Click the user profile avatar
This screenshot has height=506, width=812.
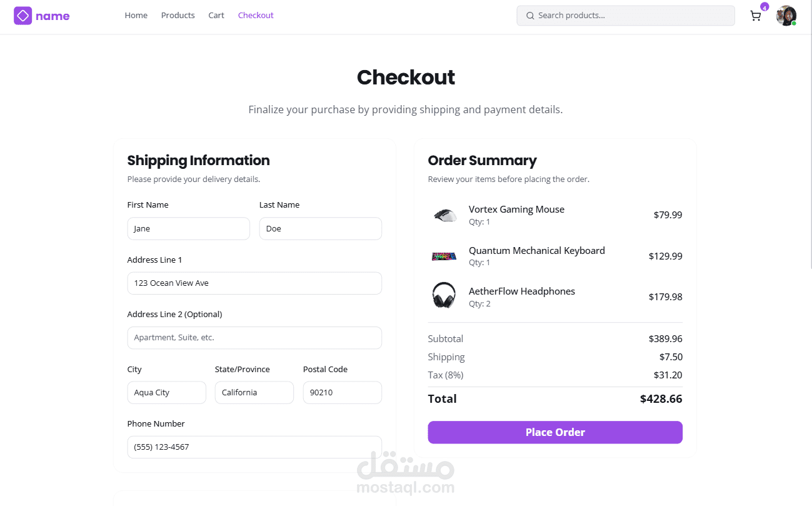786,16
